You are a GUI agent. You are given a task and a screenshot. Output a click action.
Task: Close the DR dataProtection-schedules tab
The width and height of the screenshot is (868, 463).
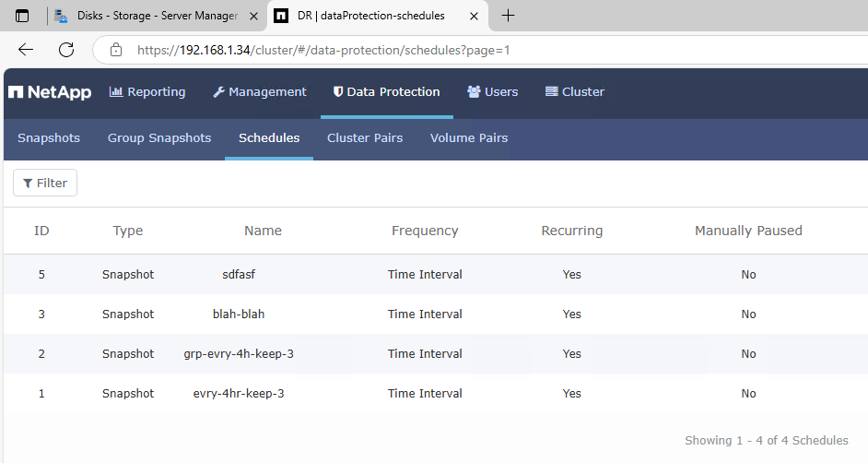[x=474, y=16]
